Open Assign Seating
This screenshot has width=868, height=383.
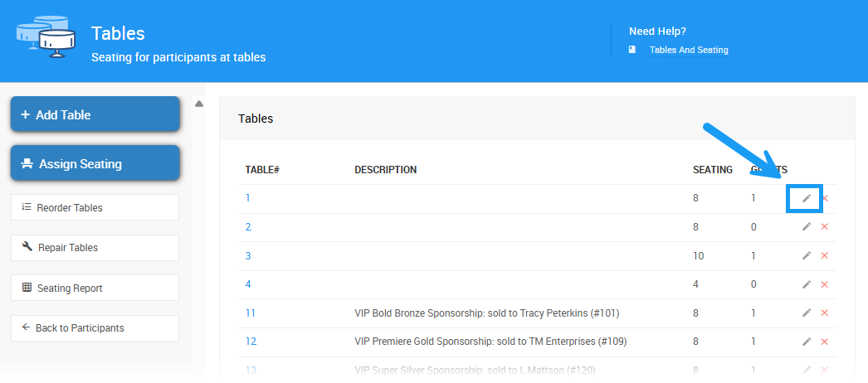click(95, 163)
